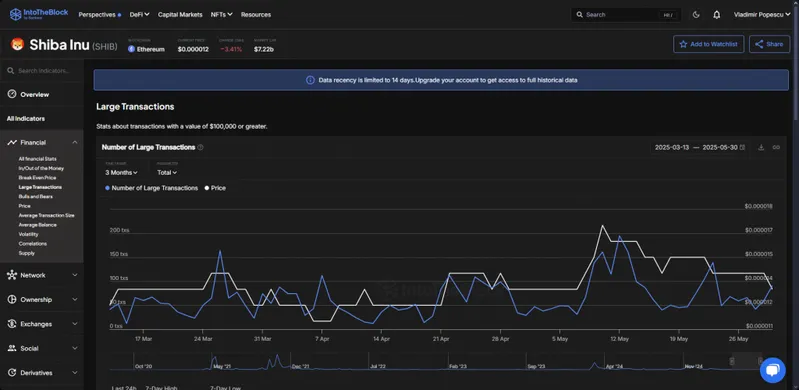Viewport: 799px width, 390px height.
Task: Open Bulls and Bears indicator
Action: pos(36,196)
